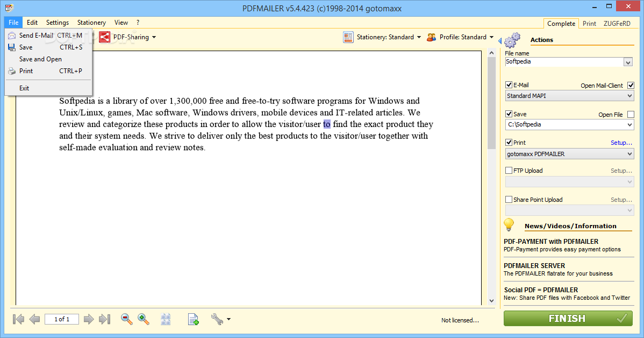Enable the Open File checkbox
The width and height of the screenshot is (644, 338).
pyautogui.click(x=631, y=114)
